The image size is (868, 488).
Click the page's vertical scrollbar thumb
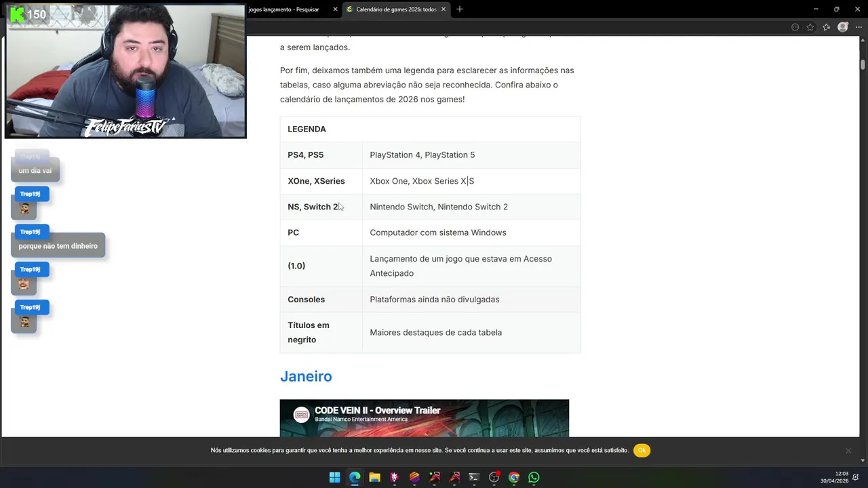tap(863, 65)
